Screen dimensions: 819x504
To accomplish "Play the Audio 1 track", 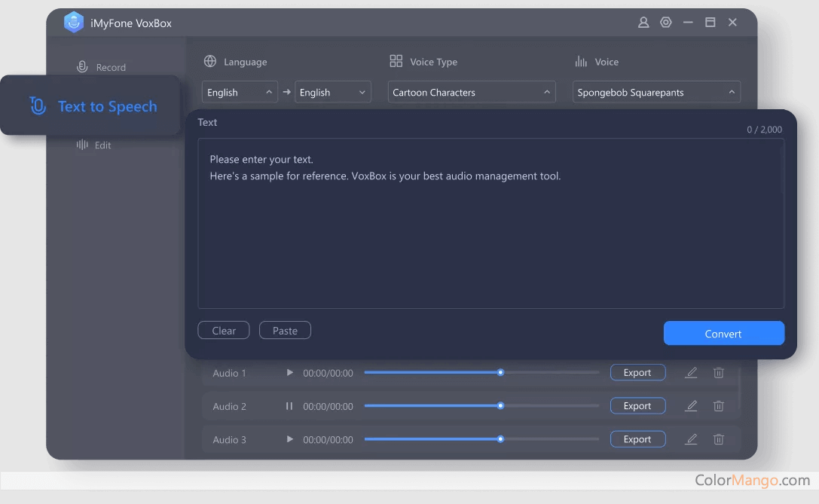I will pyautogui.click(x=290, y=373).
